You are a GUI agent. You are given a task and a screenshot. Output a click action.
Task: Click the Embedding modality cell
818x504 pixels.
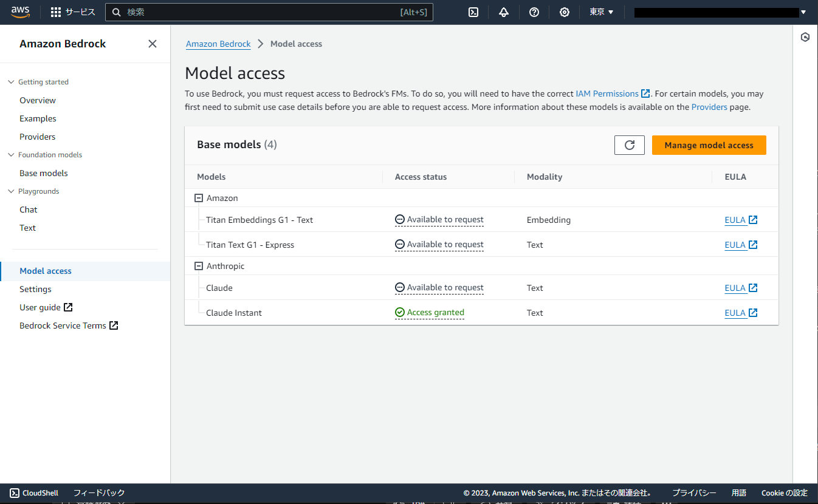click(549, 220)
